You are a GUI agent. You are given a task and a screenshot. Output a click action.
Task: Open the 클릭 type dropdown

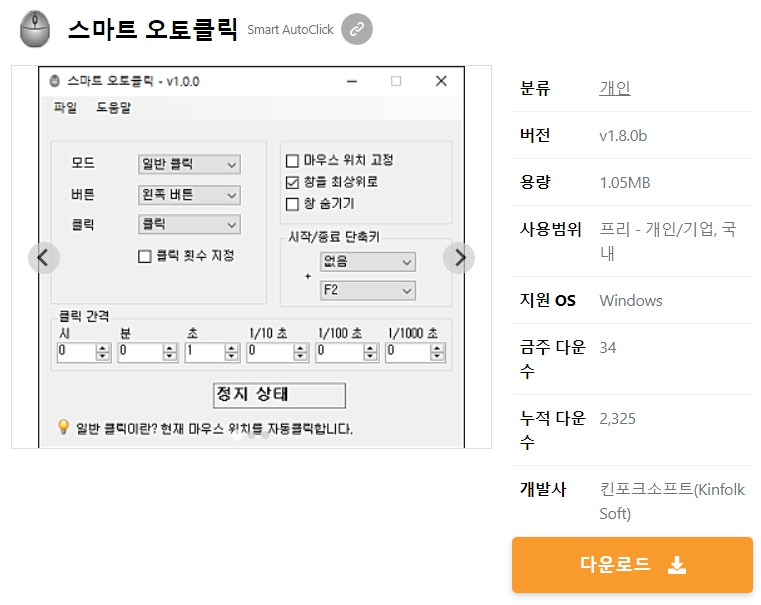point(189,225)
